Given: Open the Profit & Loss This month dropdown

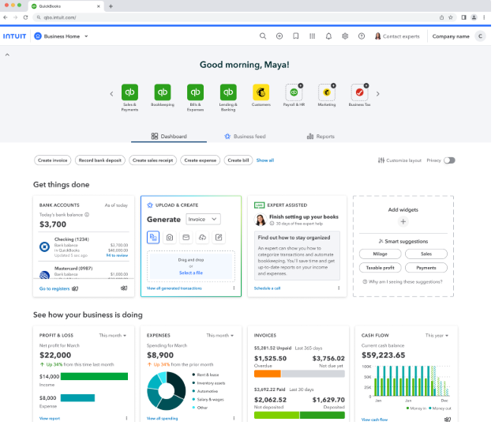Looking at the screenshot, I should [113, 336].
